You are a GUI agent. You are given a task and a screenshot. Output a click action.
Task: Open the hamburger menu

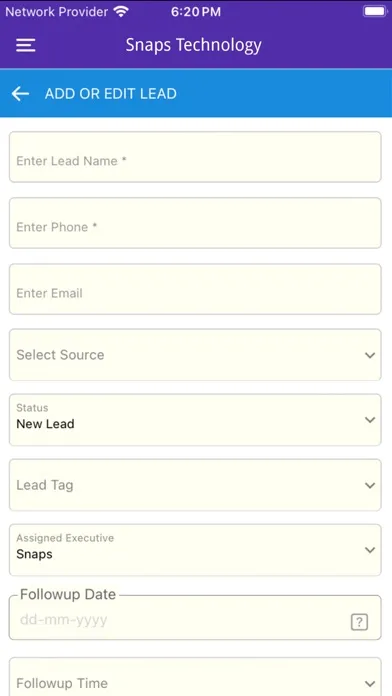pos(26,45)
